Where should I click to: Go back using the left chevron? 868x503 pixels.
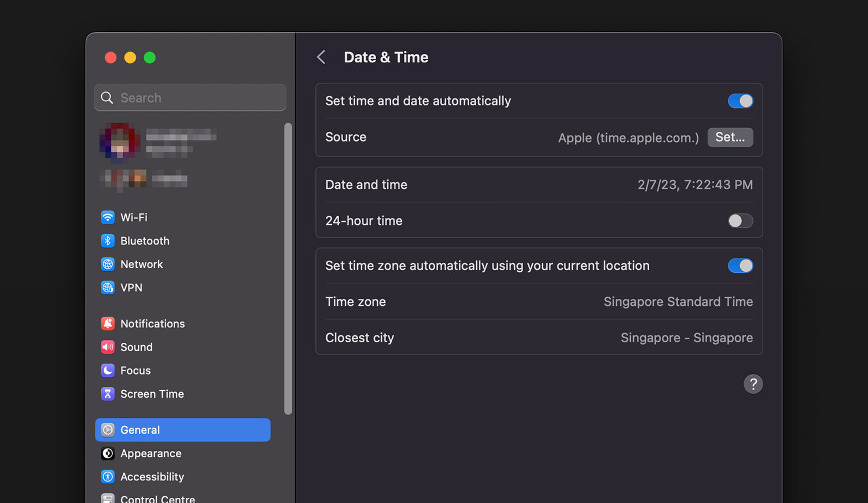321,57
